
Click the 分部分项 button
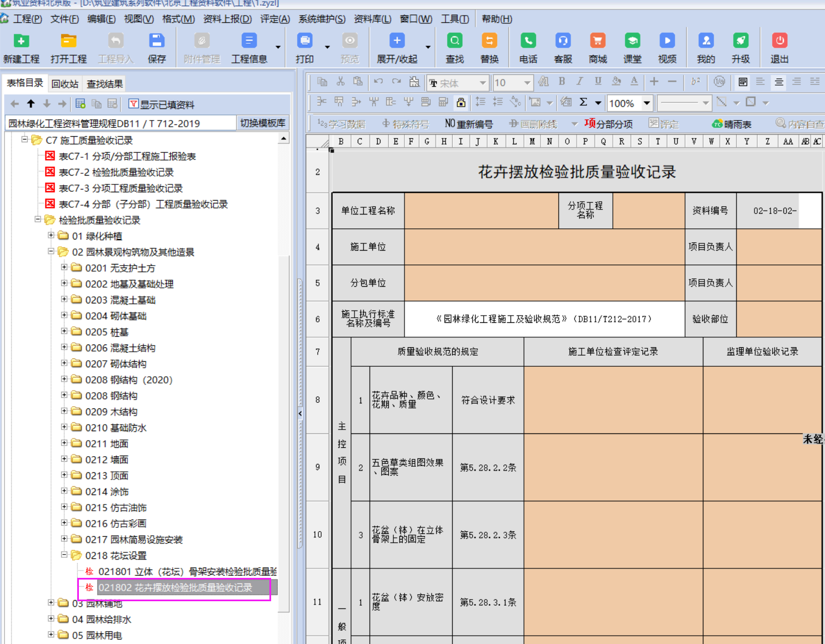point(608,124)
